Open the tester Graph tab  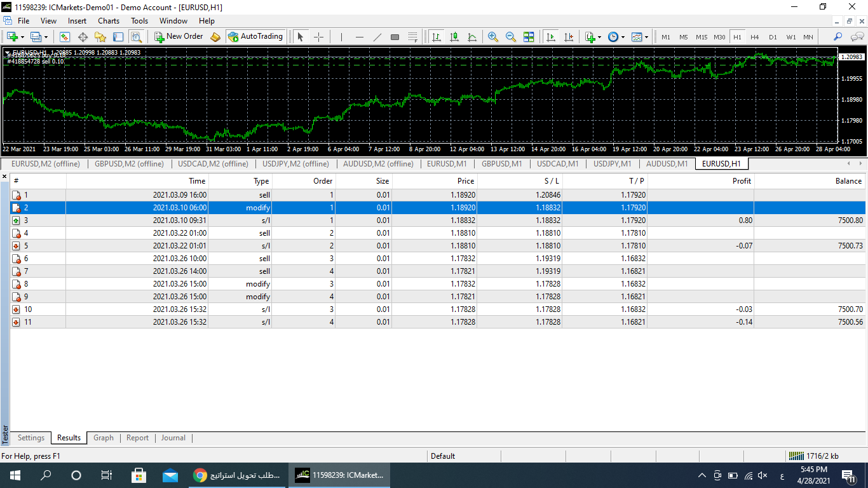[x=104, y=438]
